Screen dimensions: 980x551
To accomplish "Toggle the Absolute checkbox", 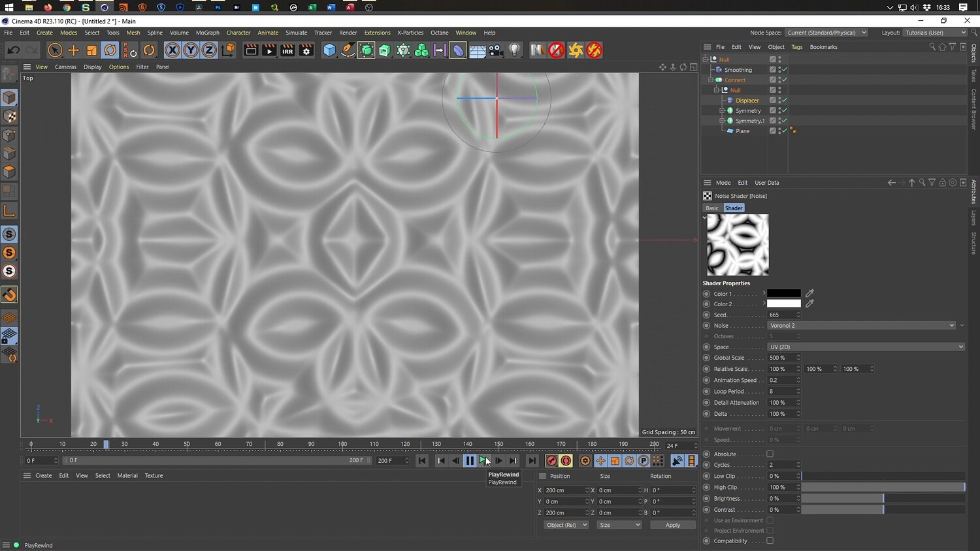I will point(770,454).
